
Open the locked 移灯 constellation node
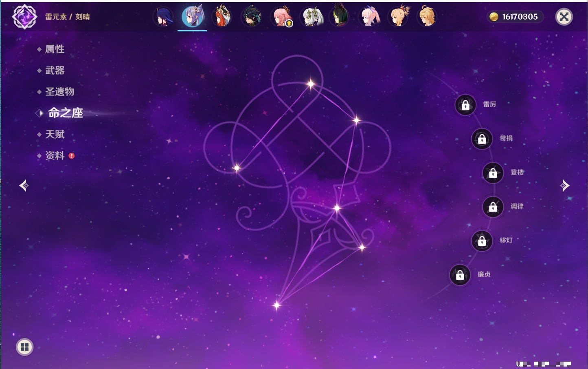coord(482,241)
